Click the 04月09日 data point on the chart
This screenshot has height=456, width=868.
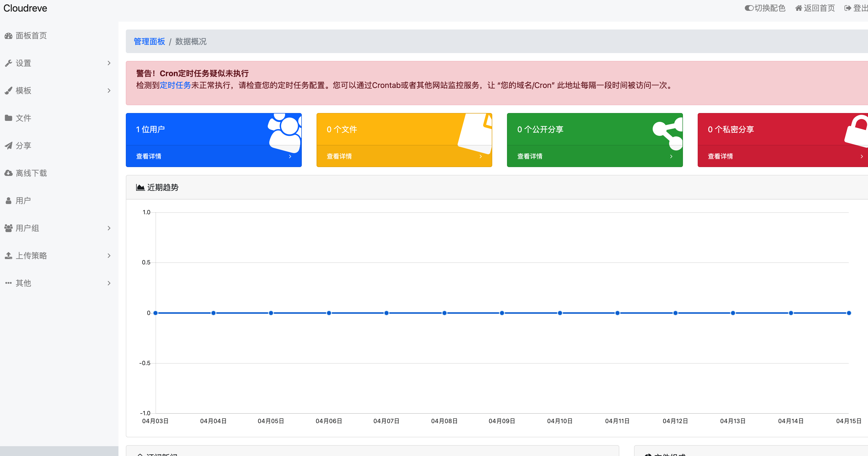point(502,313)
